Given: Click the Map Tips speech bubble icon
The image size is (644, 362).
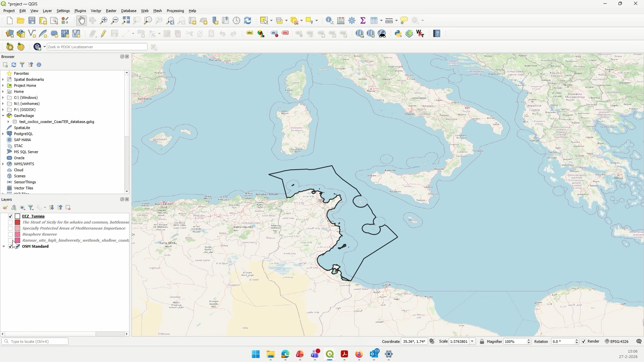Looking at the screenshot, I should tap(404, 21).
